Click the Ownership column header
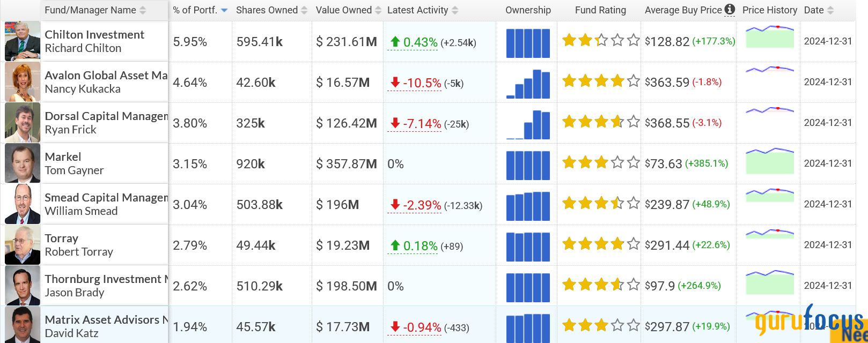The width and height of the screenshot is (868, 343). click(x=528, y=10)
